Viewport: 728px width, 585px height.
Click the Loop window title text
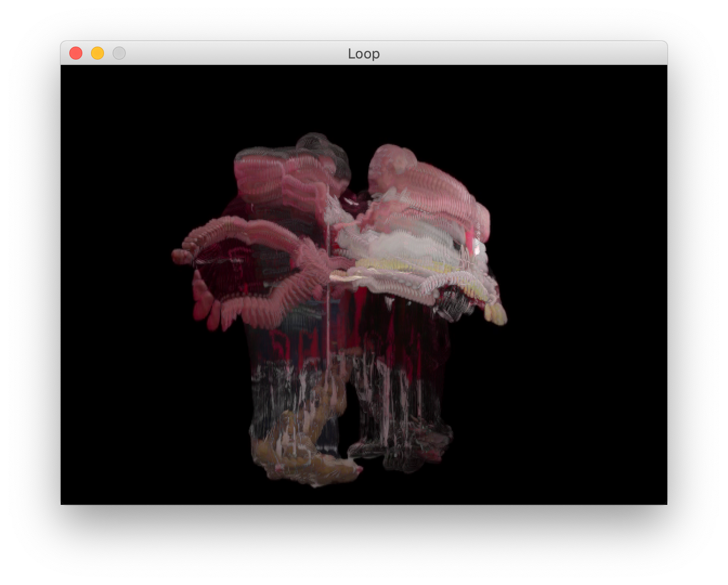363,54
